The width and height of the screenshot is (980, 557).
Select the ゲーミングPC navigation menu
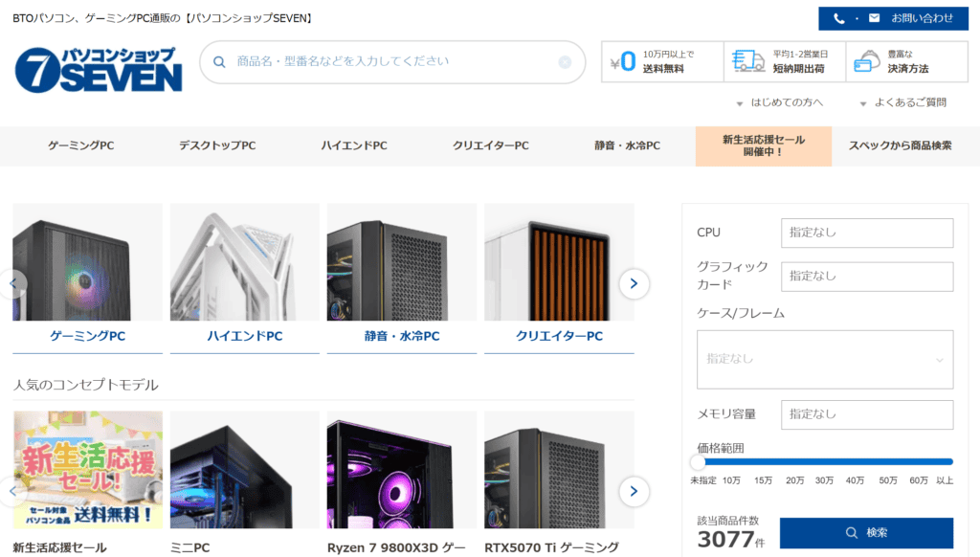pos(86,145)
